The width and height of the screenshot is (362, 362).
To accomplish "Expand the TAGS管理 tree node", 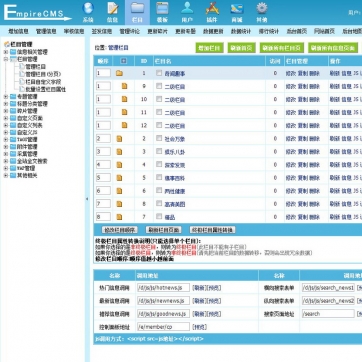I will (6, 140).
